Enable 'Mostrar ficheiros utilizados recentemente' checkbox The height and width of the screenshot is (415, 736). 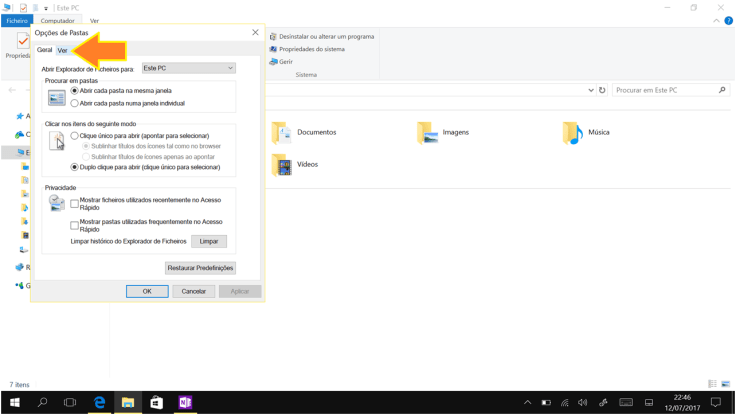point(74,204)
